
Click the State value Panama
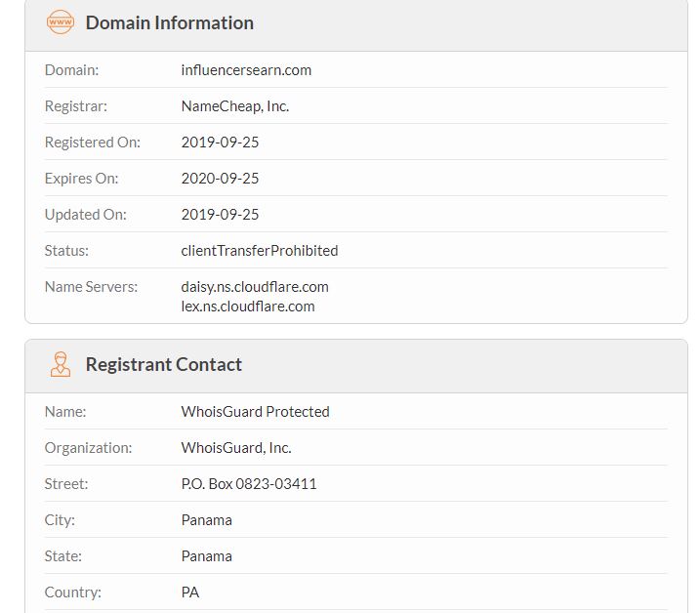point(206,556)
